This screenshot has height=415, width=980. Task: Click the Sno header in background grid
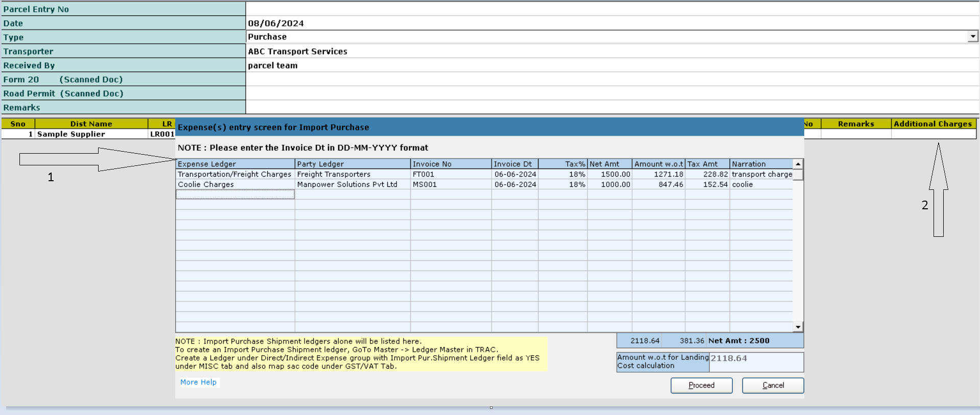[18, 124]
